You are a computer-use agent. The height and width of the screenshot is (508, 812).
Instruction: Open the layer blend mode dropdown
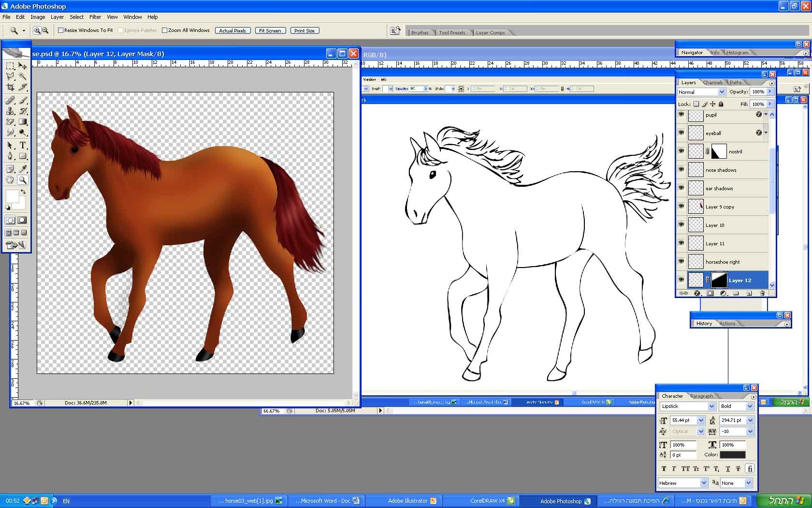point(722,92)
